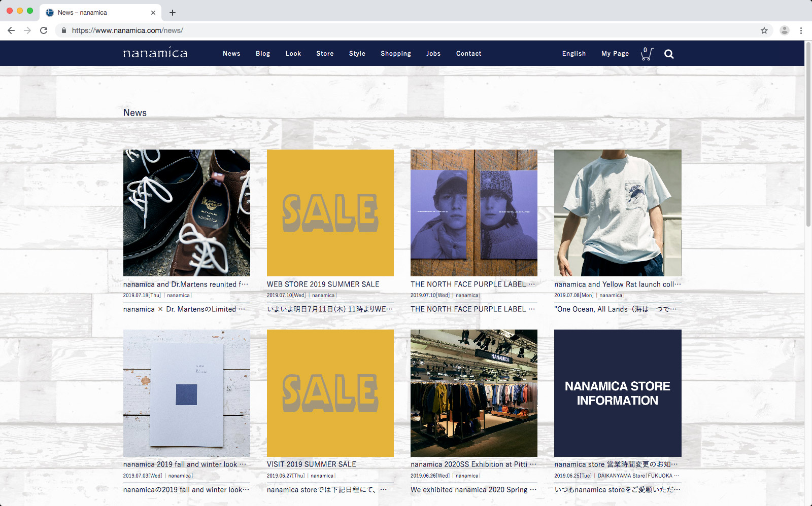Click 'nanamica × Dr. MartensのLimited' excerpt

pyautogui.click(x=184, y=309)
